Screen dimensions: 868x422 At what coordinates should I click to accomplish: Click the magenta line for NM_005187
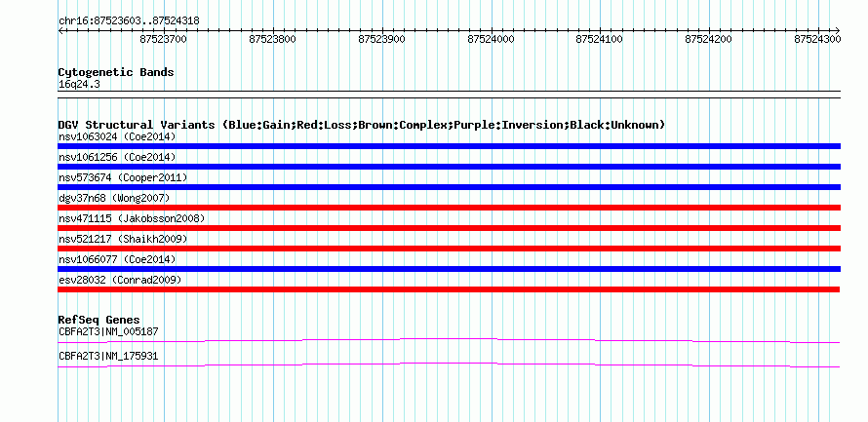449,340
